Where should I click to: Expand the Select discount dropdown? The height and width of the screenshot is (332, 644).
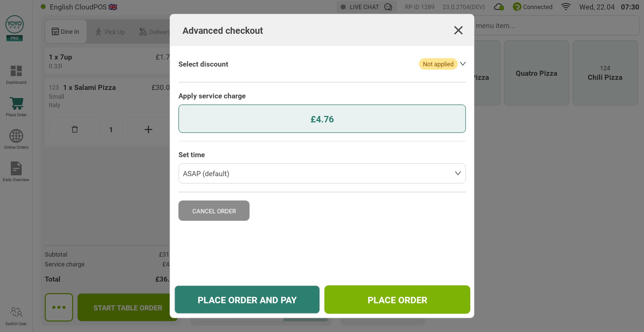click(463, 64)
